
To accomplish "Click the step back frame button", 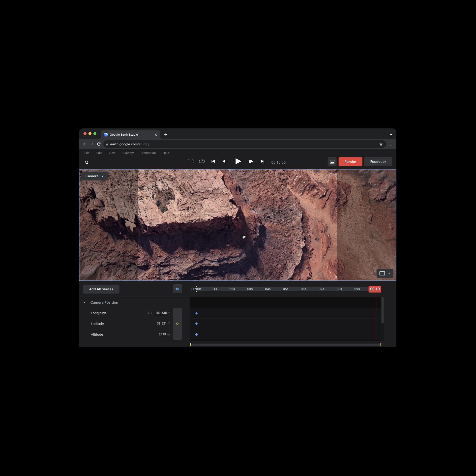I will pyautogui.click(x=225, y=161).
